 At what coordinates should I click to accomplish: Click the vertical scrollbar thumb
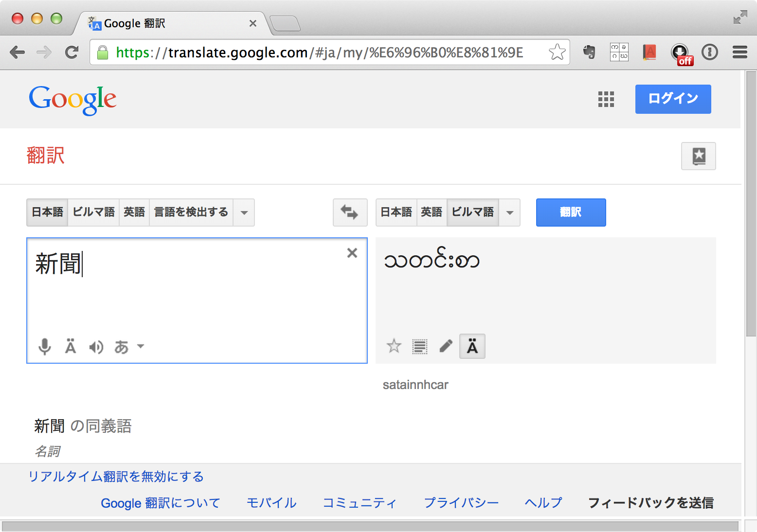click(x=751, y=203)
